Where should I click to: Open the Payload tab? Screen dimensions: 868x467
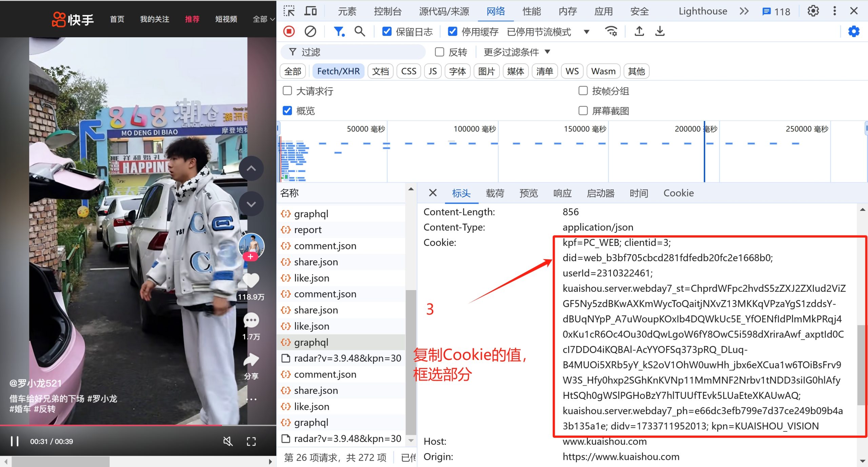click(495, 193)
